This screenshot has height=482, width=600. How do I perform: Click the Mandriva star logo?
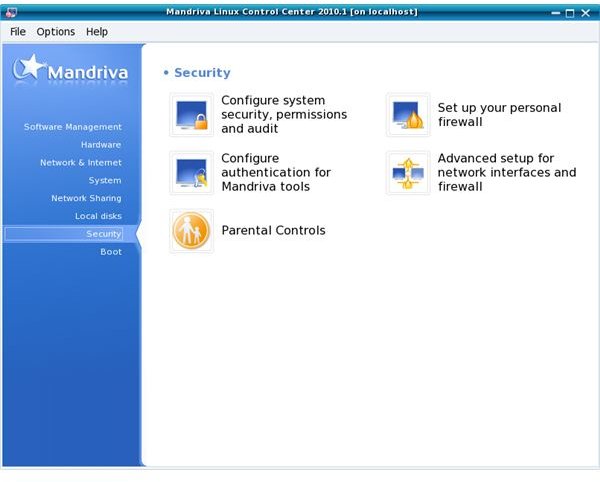70,70
